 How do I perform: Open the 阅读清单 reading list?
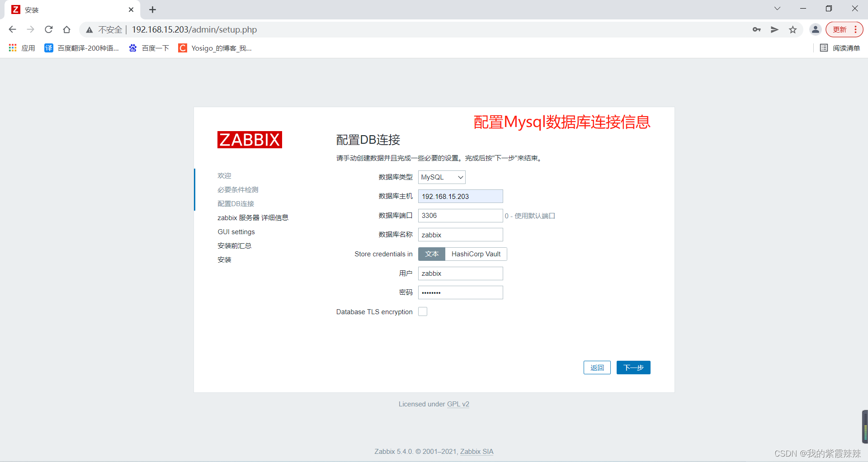(x=840, y=48)
